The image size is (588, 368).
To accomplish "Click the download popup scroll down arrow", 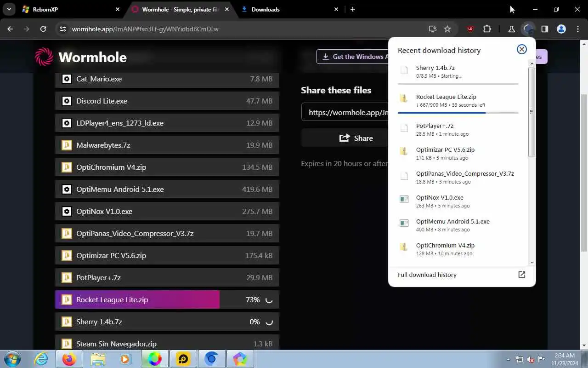I will 532,263.
